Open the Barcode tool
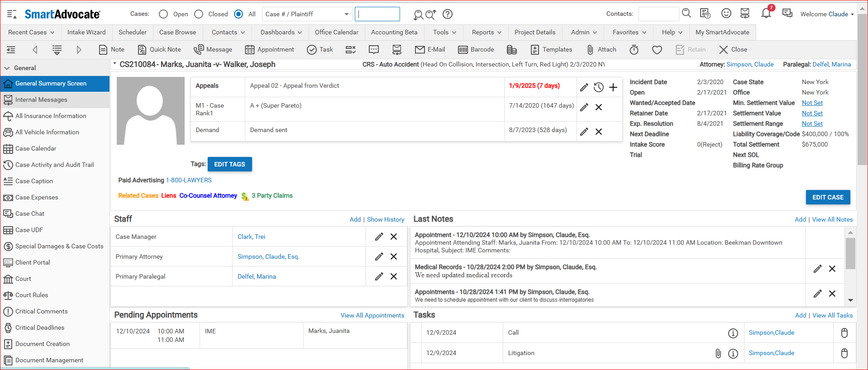 coord(476,50)
